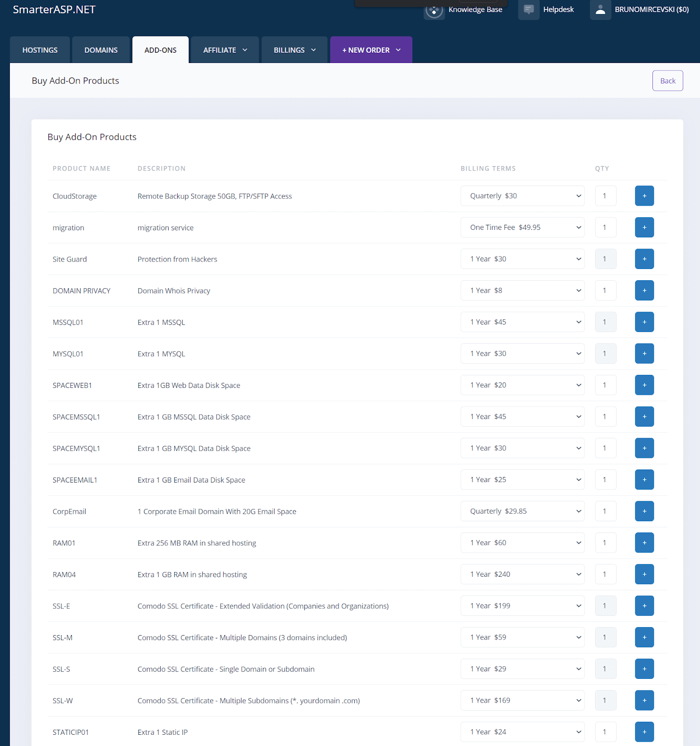Click 'Extra 256 MB RAM in shared hosting'
This screenshot has height=746, width=700.
(197, 543)
